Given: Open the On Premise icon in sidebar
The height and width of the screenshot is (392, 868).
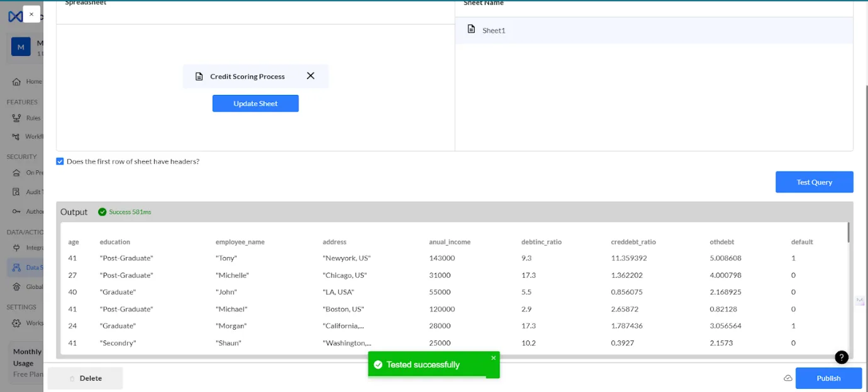Looking at the screenshot, I should (17, 173).
